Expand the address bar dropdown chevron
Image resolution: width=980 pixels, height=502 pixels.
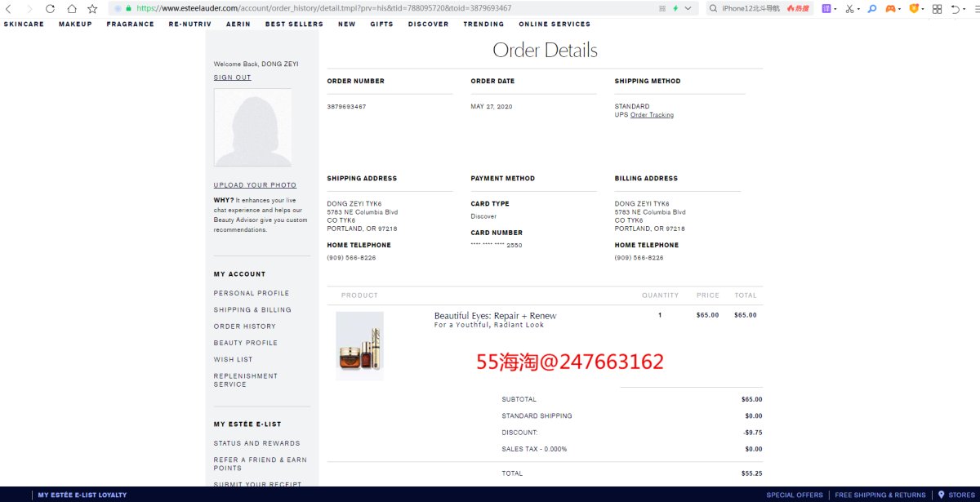688,8
